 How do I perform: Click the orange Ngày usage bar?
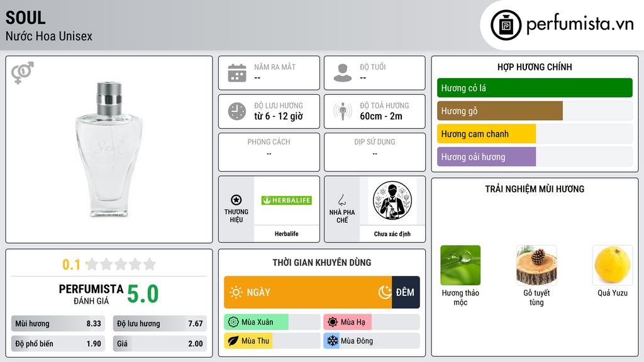(308, 292)
